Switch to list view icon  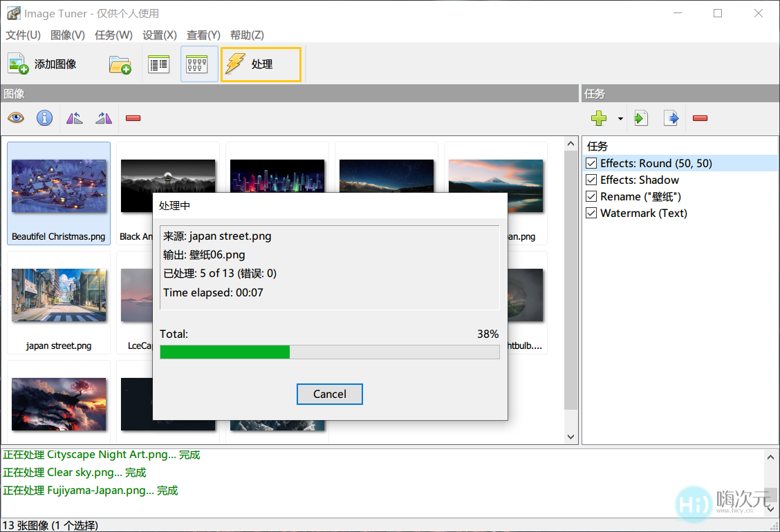point(158,63)
